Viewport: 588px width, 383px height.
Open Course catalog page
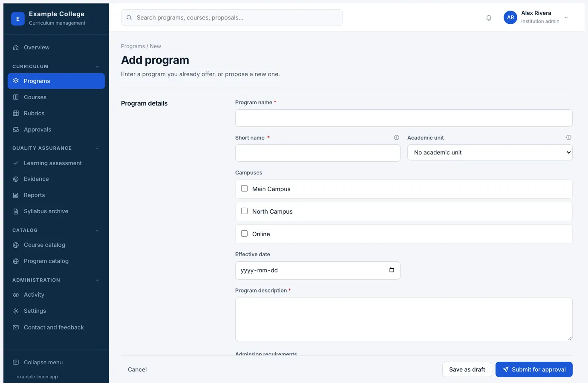[56, 245]
